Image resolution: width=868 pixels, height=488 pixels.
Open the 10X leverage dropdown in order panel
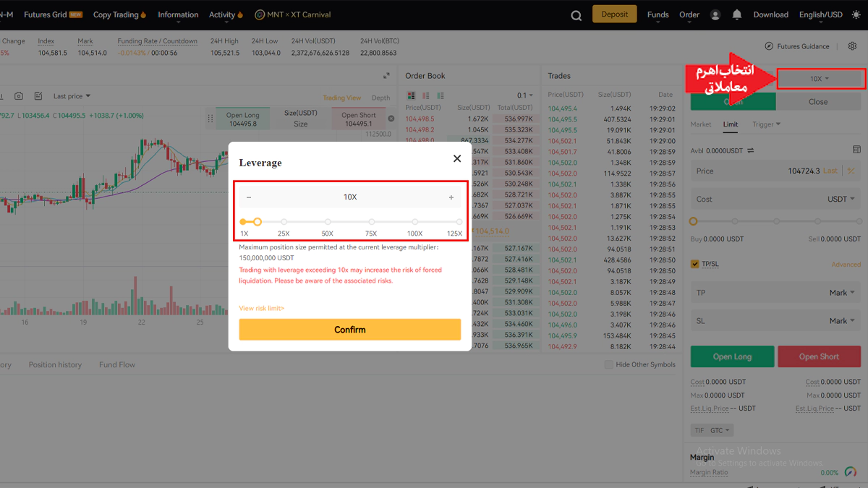click(821, 79)
